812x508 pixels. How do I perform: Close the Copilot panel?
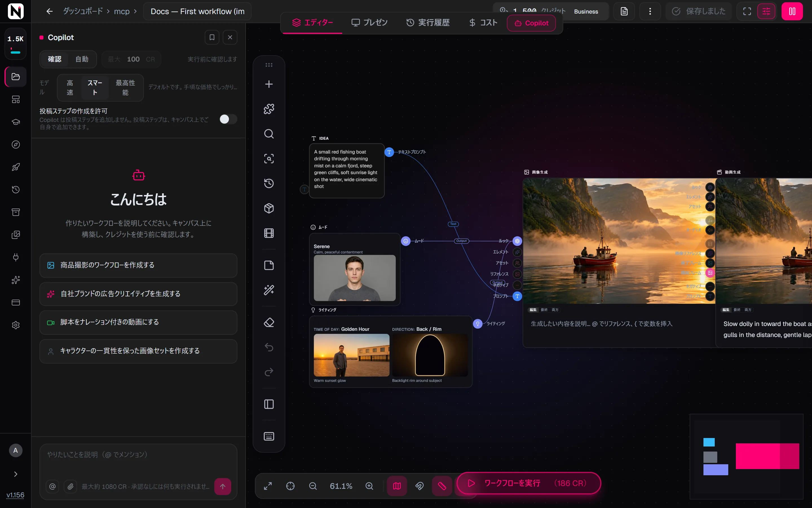coord(230,37)
